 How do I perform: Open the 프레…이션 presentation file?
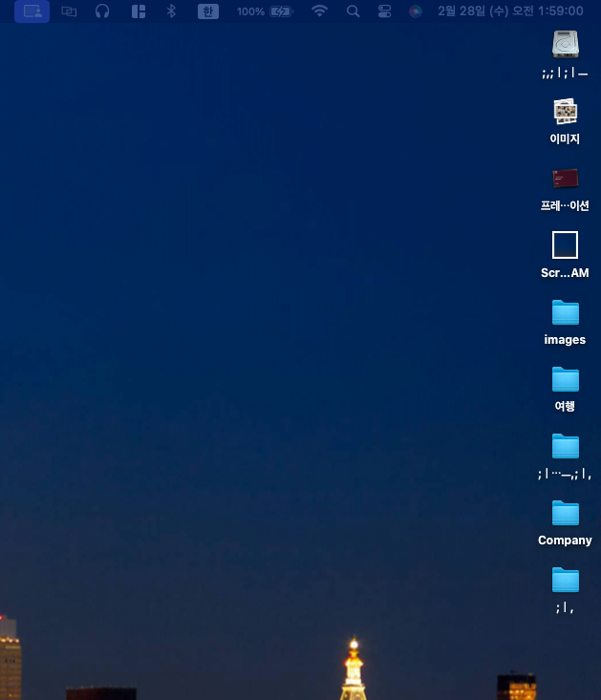point(565,179)
